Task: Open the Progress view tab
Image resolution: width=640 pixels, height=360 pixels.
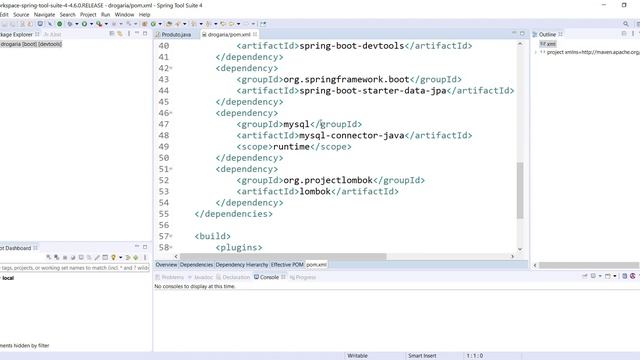Action: (303, 277)
